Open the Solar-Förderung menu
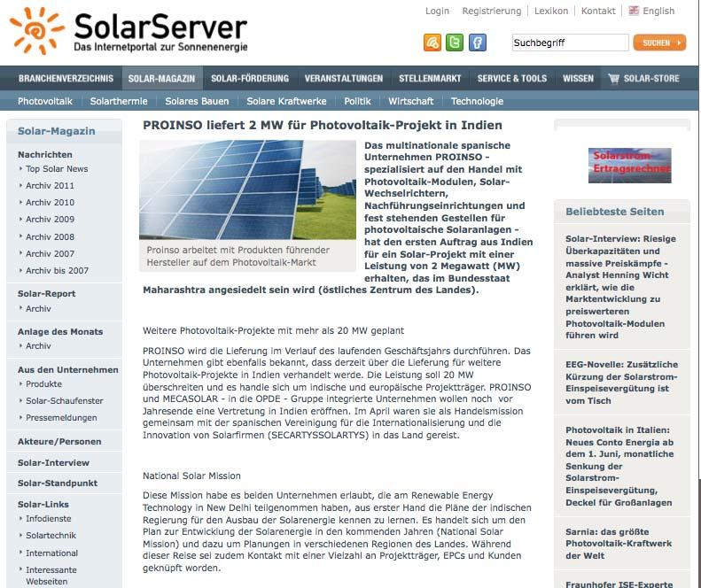The width and height of the screenshot is (701, 588). click(x=250, y=78)
